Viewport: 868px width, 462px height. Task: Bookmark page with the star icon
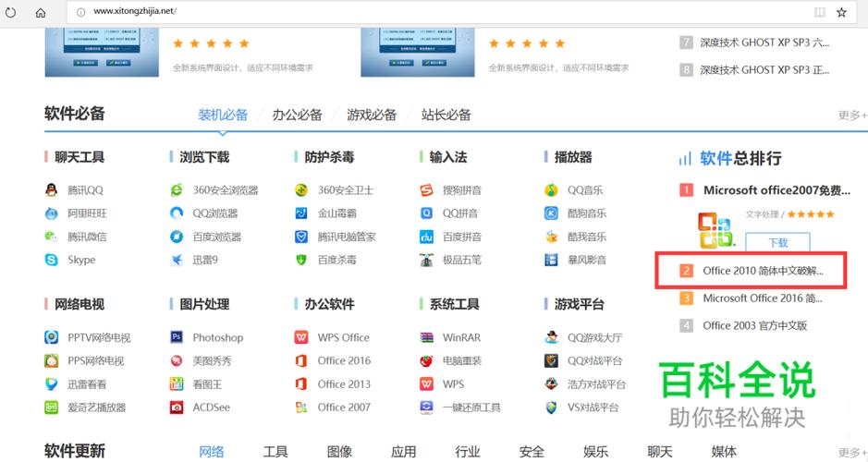841,12
